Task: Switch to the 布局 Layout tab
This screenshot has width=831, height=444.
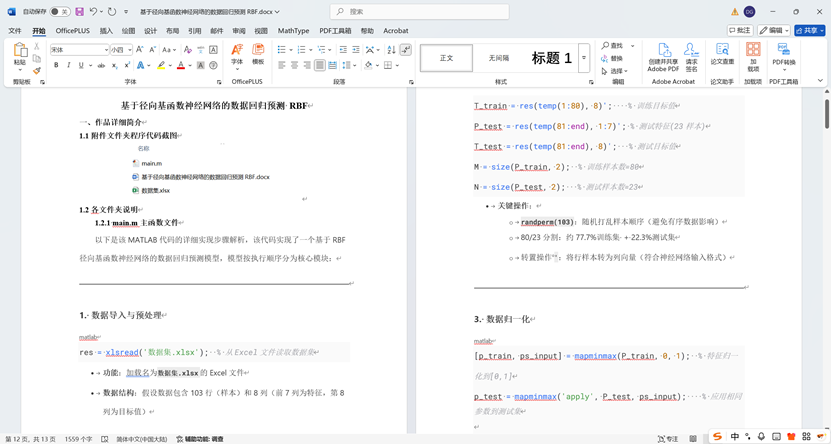Action: 172,31
